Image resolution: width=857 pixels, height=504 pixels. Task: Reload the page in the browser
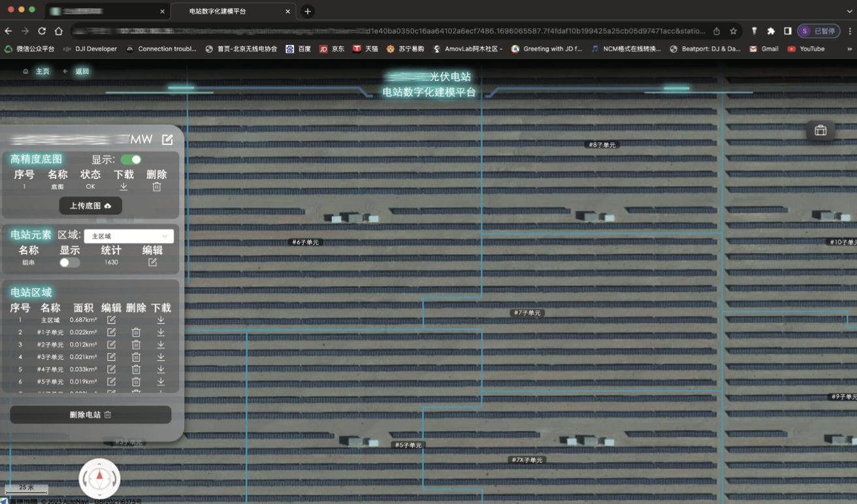[42, 31]
